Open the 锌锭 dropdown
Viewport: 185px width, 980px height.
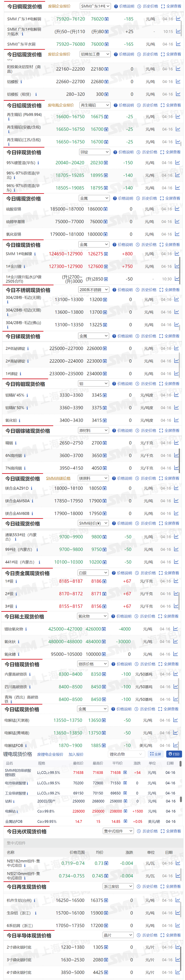click(95, 152)
